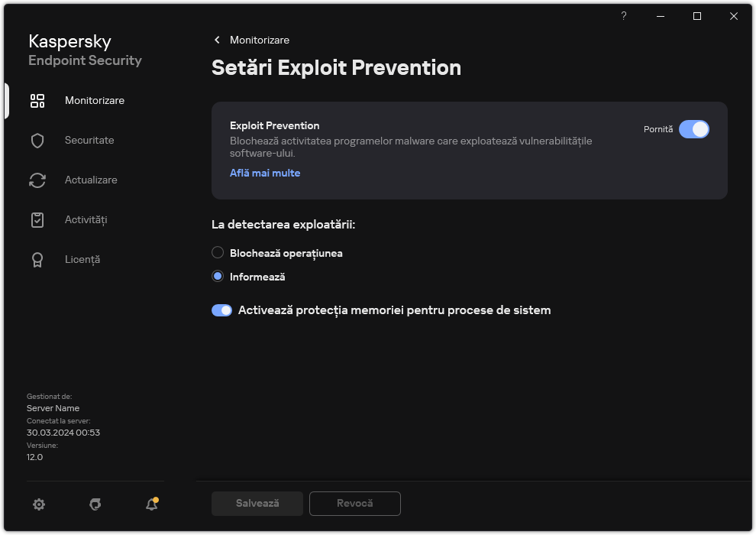This screenshot has width=756, height=535.
Task: Open Securitate via its shield icon
Action: 37,140
